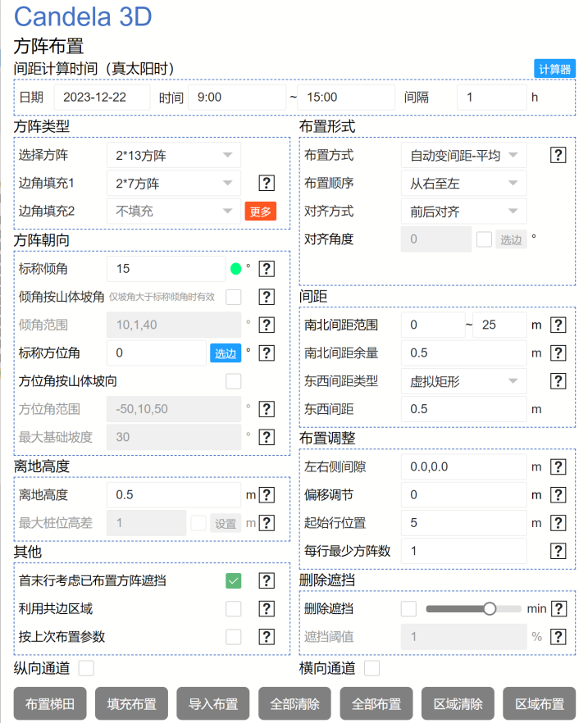Click the question mark beside 布置方式
The width and height of the screenshot is (588, 723).
[x=558, y=155]
